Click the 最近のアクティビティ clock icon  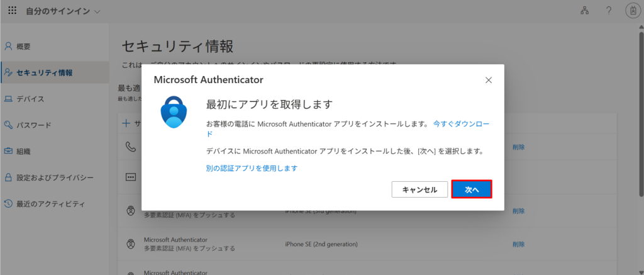[x=8, y=204]
